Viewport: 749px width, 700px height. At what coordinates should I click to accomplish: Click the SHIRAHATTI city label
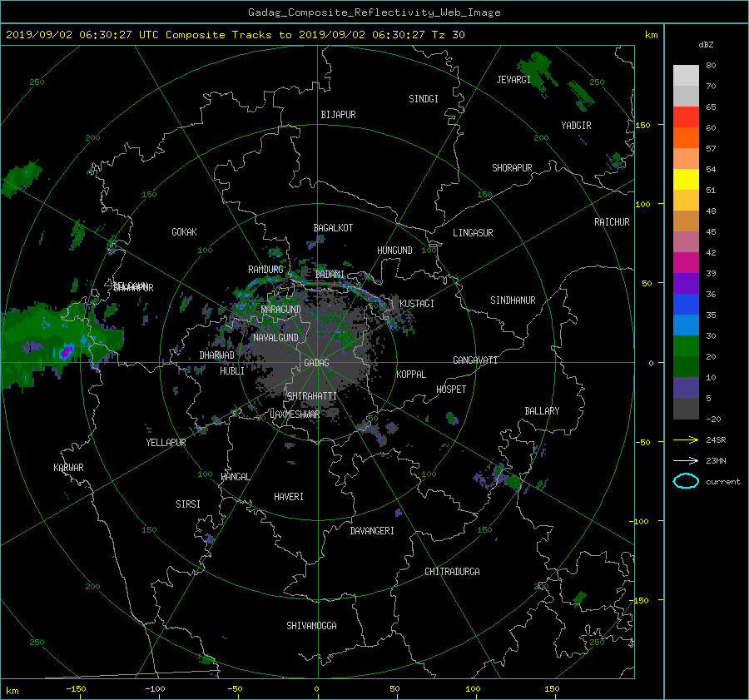pyautogui.click(x=312, y=396)
